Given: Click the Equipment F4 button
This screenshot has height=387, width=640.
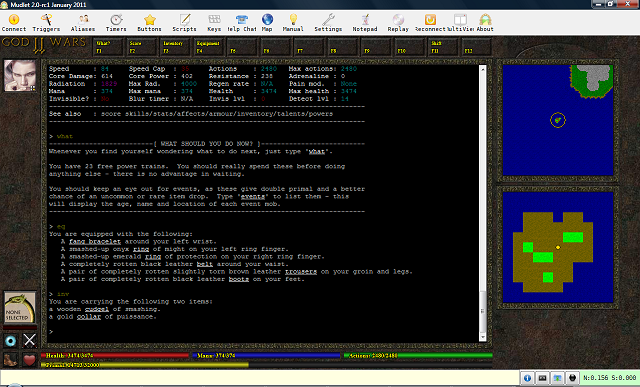Looking at the screenshot, I should [208, 47].
